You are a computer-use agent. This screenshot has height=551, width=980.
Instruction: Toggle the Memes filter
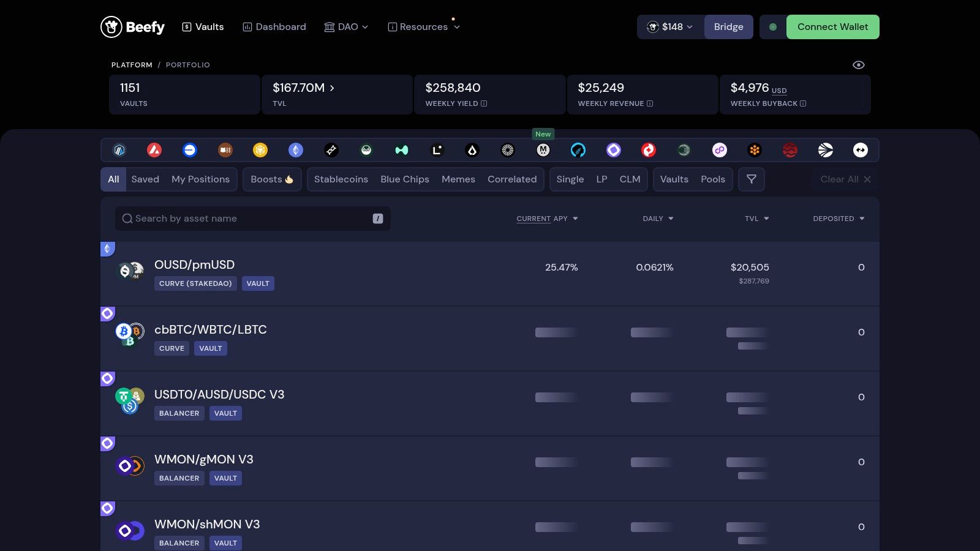point(458,179)
